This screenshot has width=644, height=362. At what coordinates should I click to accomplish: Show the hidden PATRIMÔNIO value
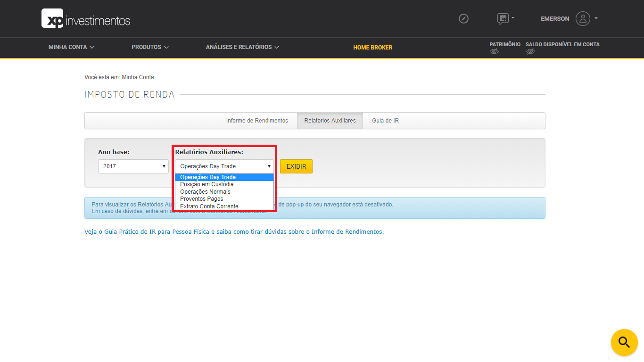(494, 51)
